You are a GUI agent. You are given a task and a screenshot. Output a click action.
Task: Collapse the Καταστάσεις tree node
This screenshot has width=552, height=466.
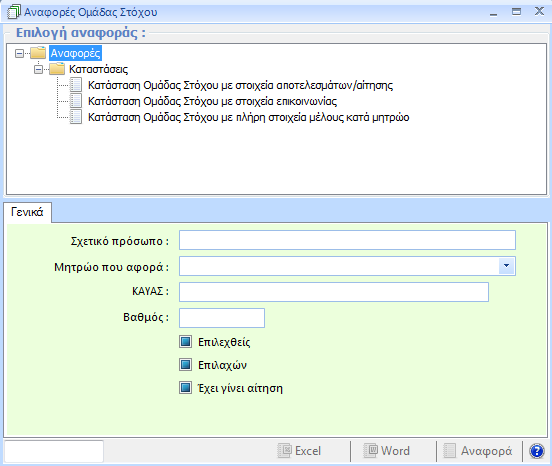(38, 69)
